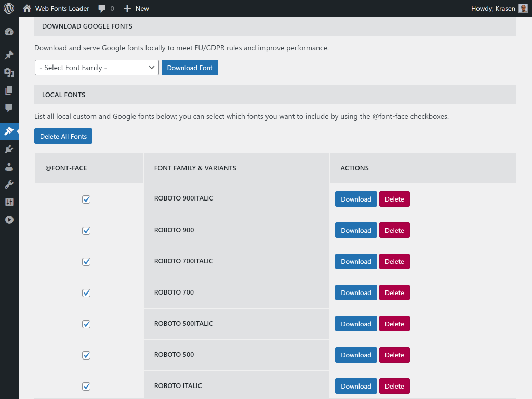The height and width of the screenshot is (399, 532).
Task: Download the Roboto Italic font
Action: (x=356, y=386)
